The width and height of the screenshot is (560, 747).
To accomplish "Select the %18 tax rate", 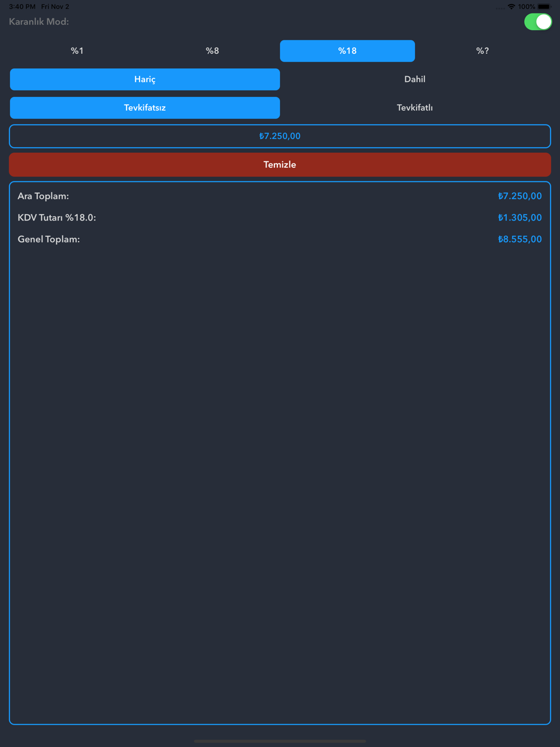I will click(x=347, y=51).
